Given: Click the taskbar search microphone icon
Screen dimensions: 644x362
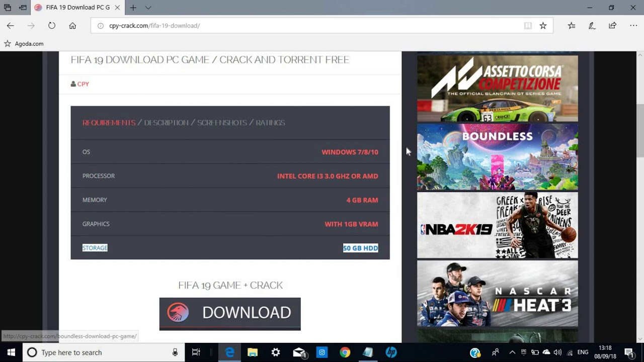Looking at the screenshot, I should [175, 352].
